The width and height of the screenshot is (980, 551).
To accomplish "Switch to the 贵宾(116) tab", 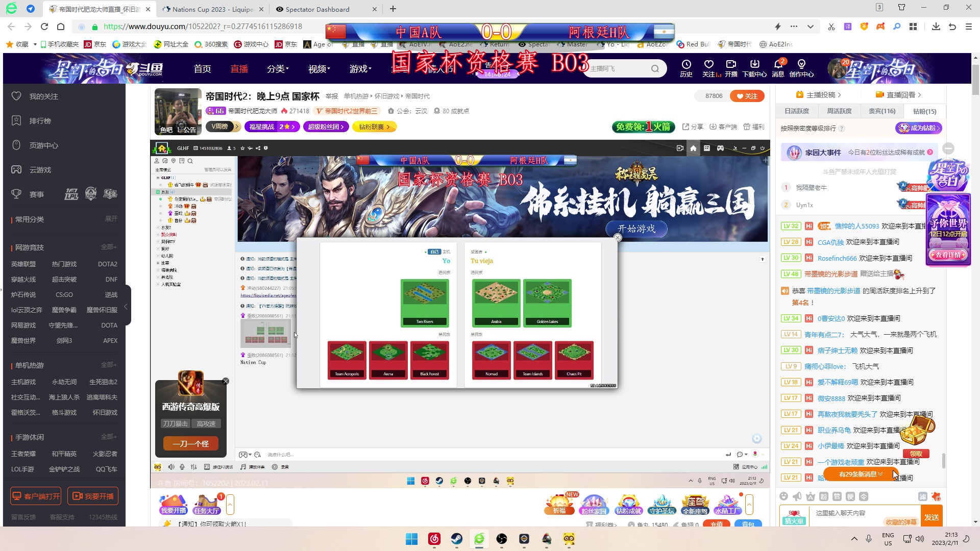I will click(882, 111).
